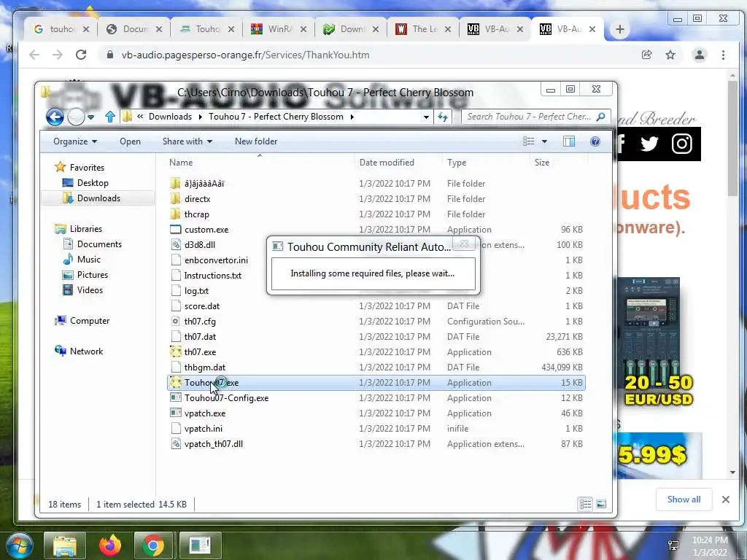747x560 pixels.
Task: Click Show all downloads button
Action: 684,499
